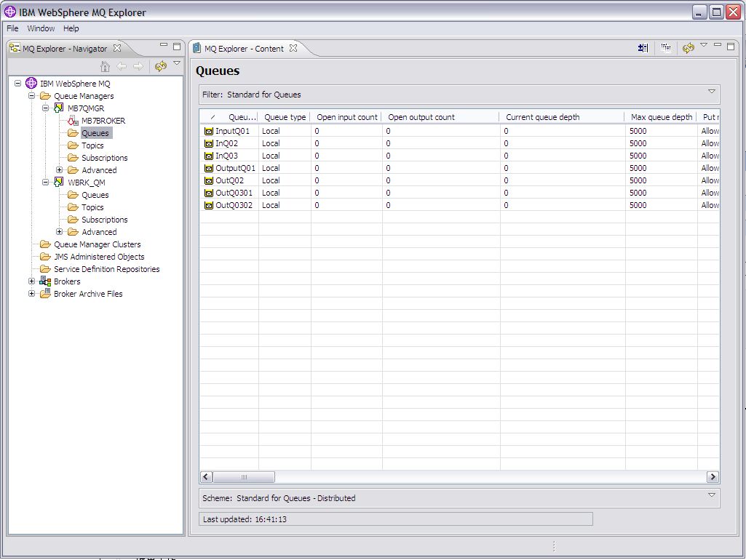Open the Help menu
The height and width of the screenshot is (560, 746).
point(71,28)
